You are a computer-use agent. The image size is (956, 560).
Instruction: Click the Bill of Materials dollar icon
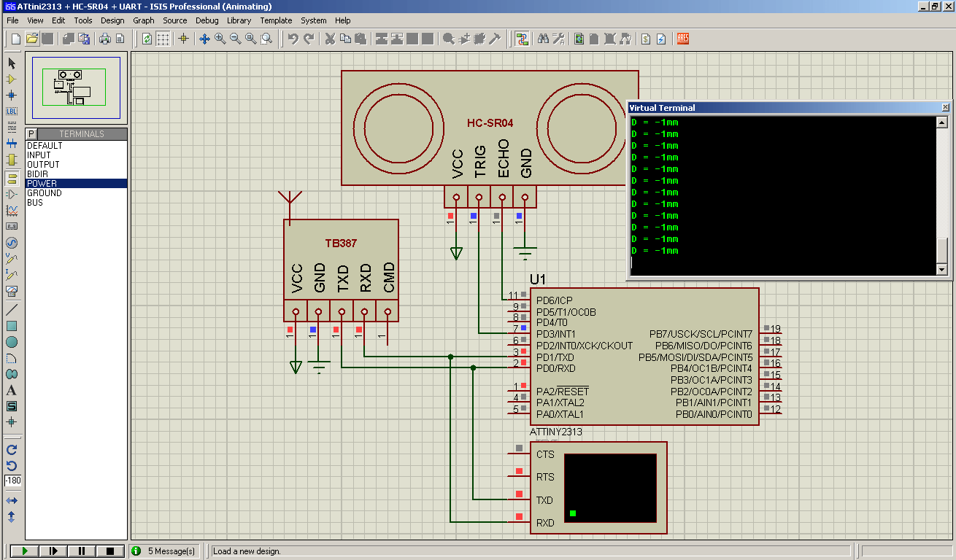click(646, 39)
